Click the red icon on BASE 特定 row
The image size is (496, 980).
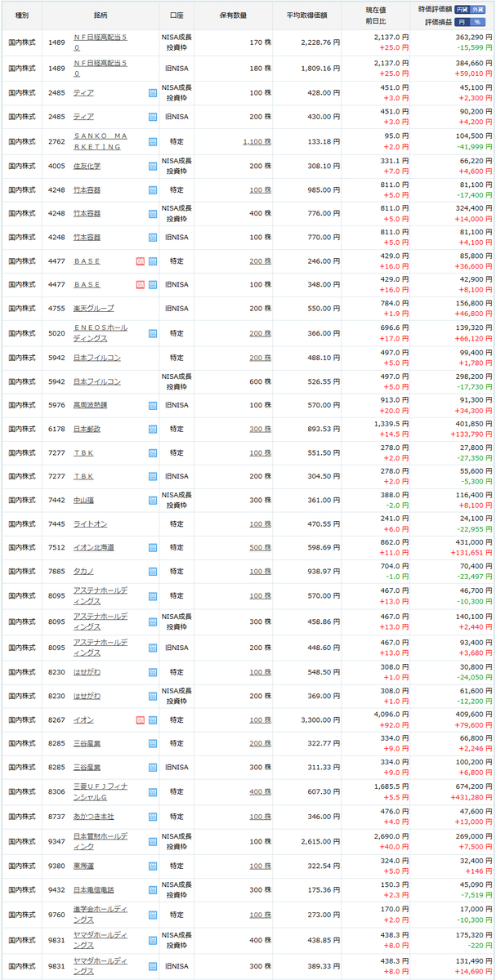140,261
